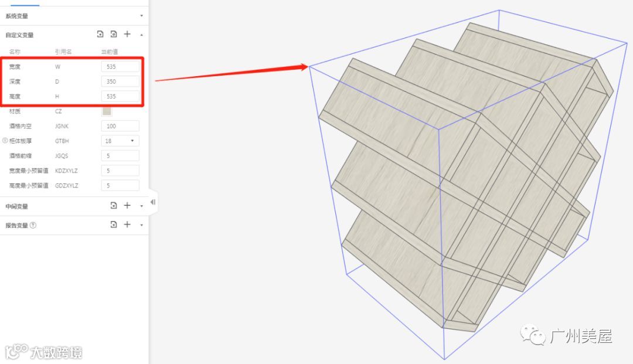Click the circled icon left of 柜体板厚
Screen dimensions: 633x364
[5, 141]
